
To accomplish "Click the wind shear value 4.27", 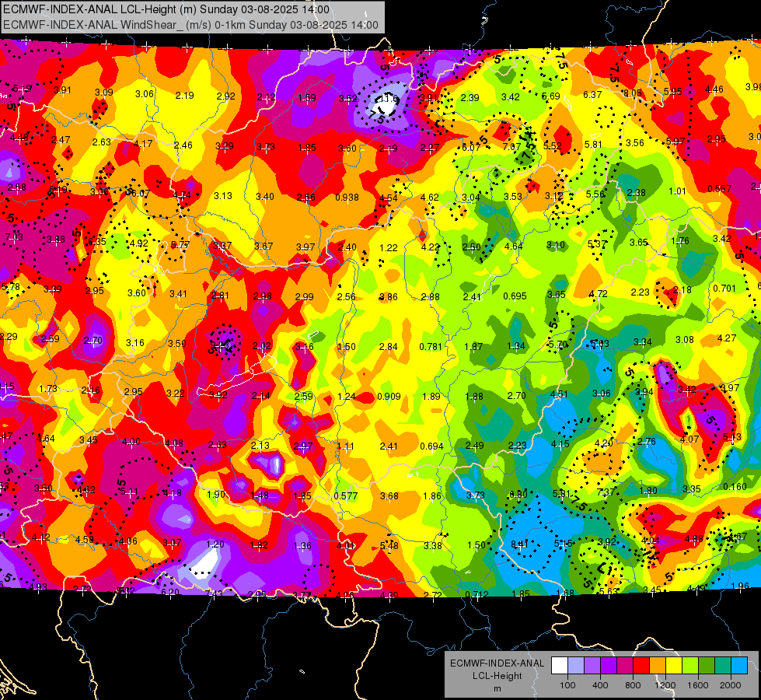I will 727,338.
